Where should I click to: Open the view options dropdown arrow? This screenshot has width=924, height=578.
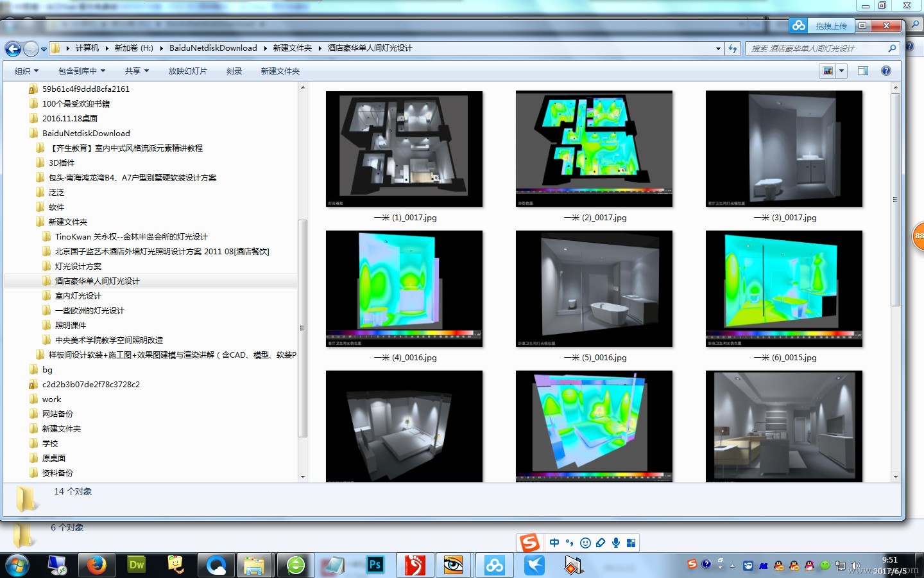(841, 71)
